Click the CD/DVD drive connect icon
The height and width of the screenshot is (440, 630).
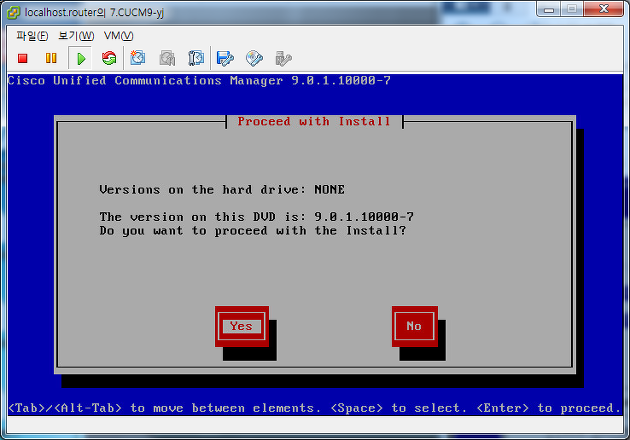pyautogui.click(x=254, y=59)
